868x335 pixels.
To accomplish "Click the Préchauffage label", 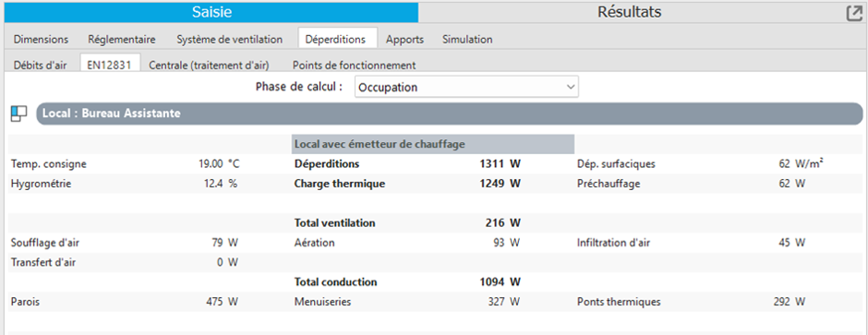I will click(609, 184).
